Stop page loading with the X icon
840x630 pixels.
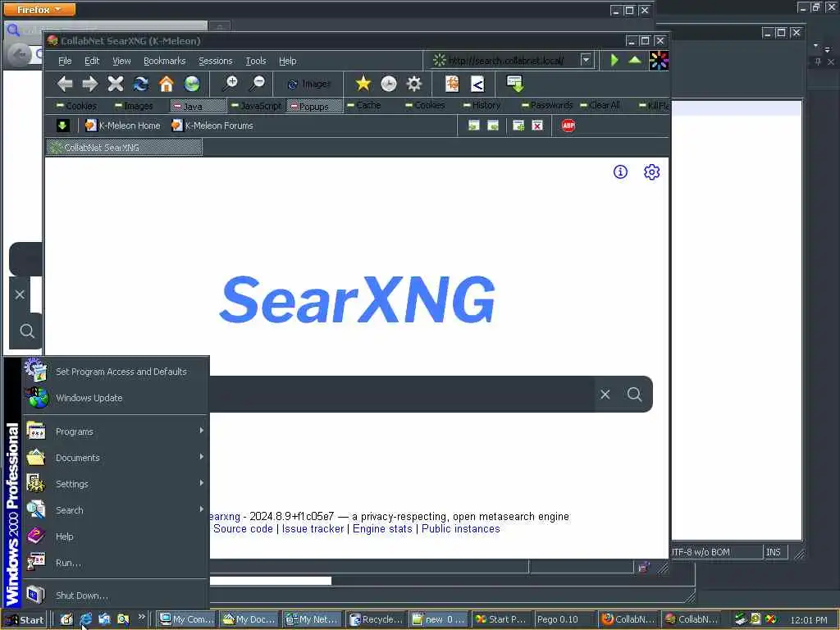[115, 84]
